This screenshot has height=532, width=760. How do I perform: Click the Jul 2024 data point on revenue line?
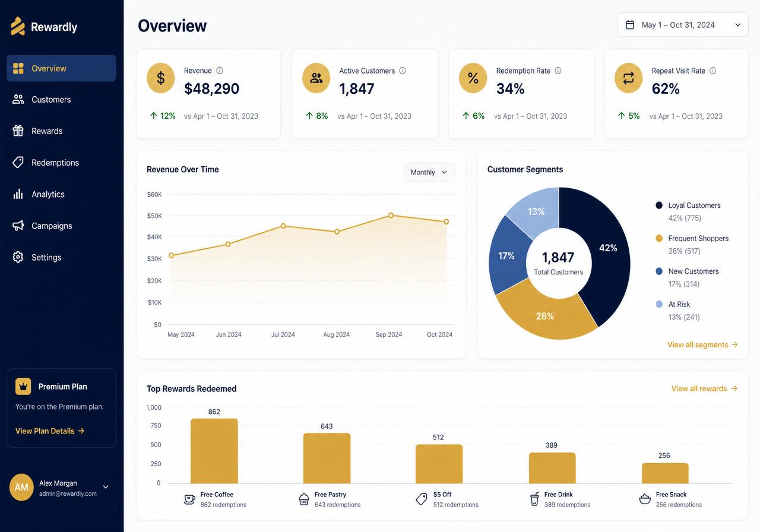[283, 226]
